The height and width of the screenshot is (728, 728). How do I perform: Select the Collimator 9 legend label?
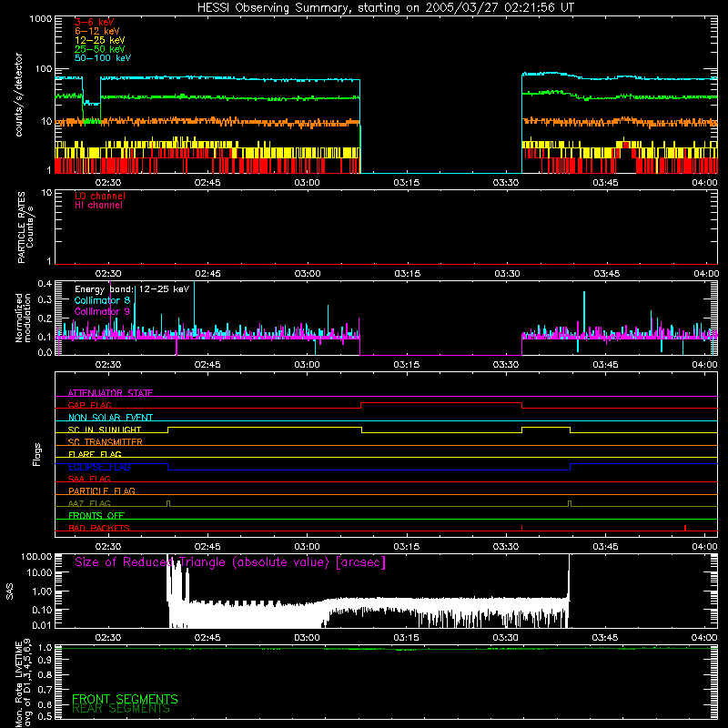102,311
